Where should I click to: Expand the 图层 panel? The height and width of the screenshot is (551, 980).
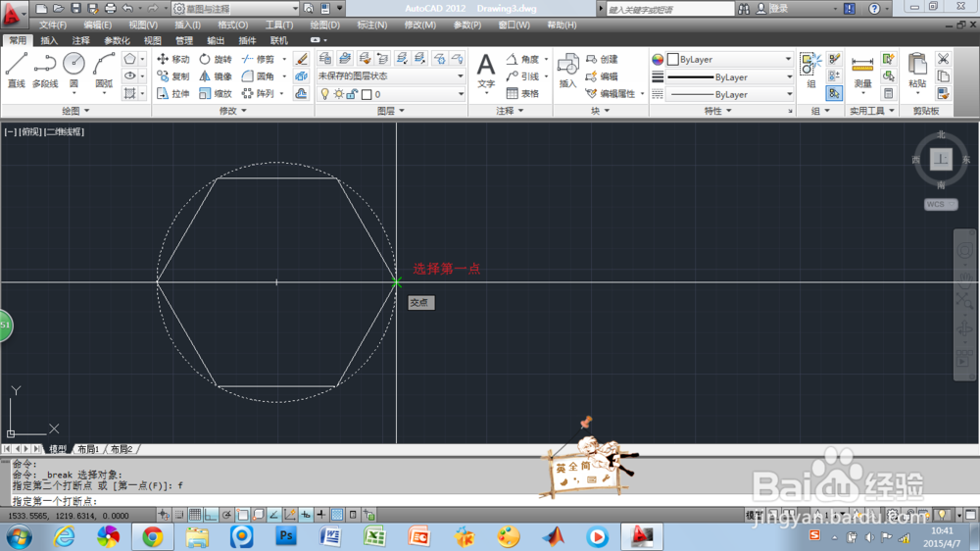(x=391, y=111)
